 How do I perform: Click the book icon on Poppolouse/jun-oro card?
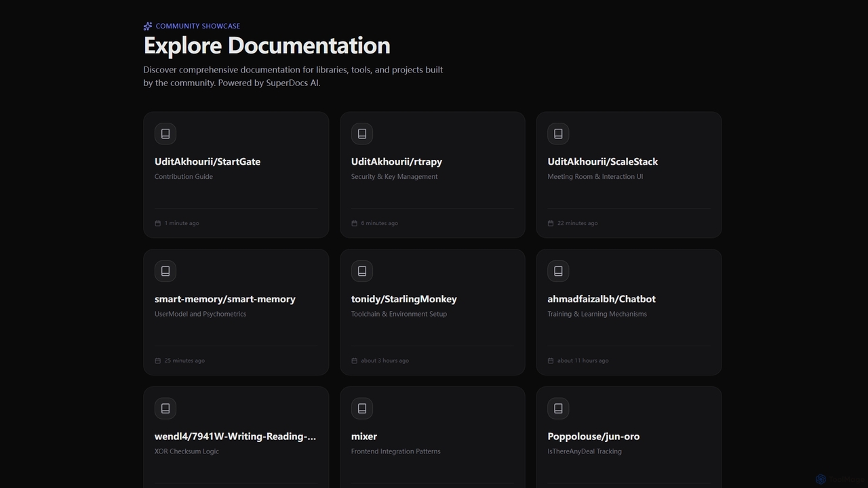[558, 409]
